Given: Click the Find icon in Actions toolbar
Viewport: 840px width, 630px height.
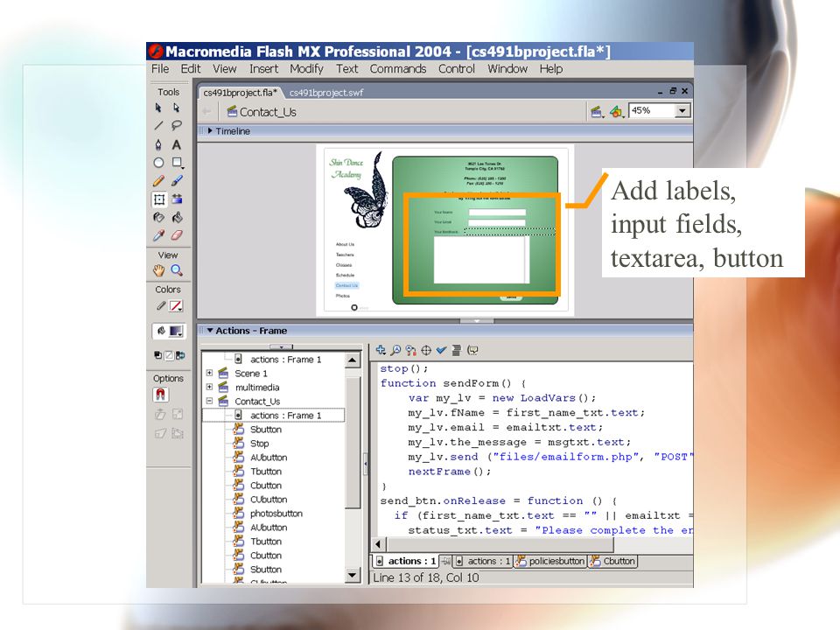Looking at the screenshot, I should [x=395, y=350].
